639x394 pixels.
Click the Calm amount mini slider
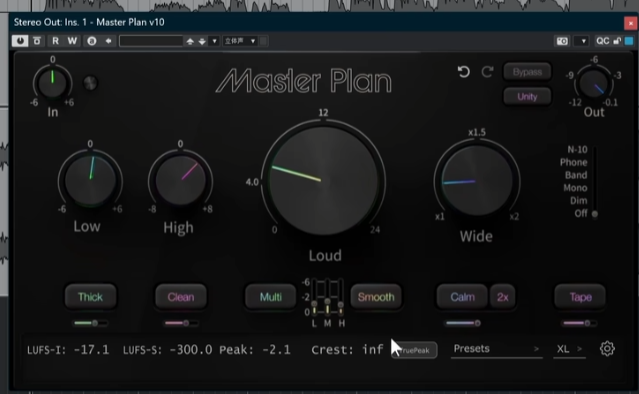[x=463, y=323]
